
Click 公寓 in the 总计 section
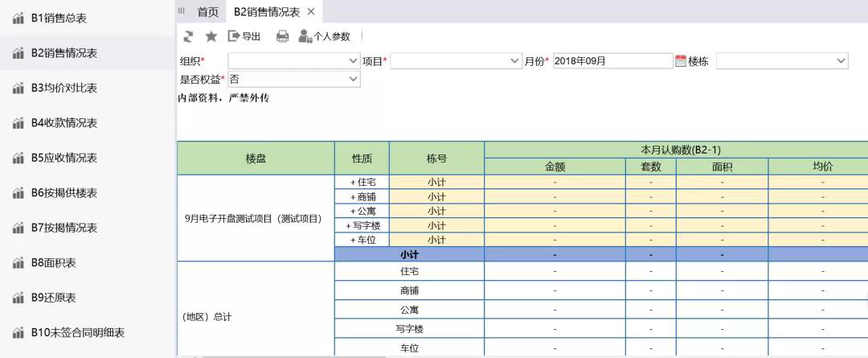point(409,310)
